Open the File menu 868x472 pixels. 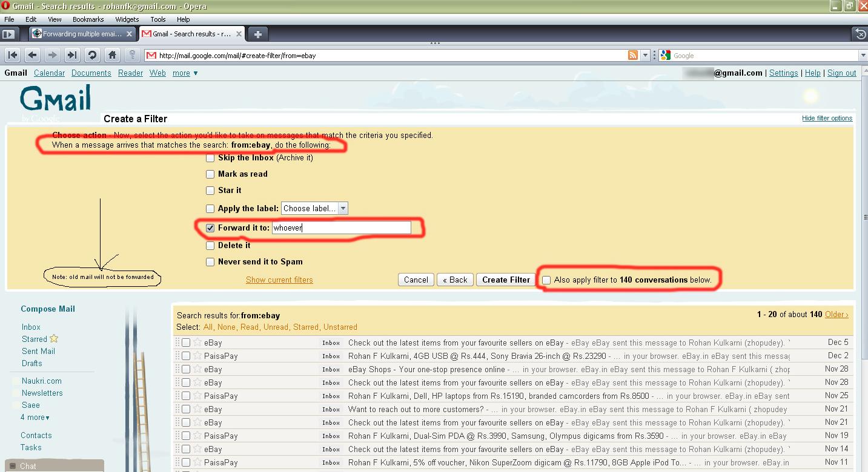click(x=9, y=19)
